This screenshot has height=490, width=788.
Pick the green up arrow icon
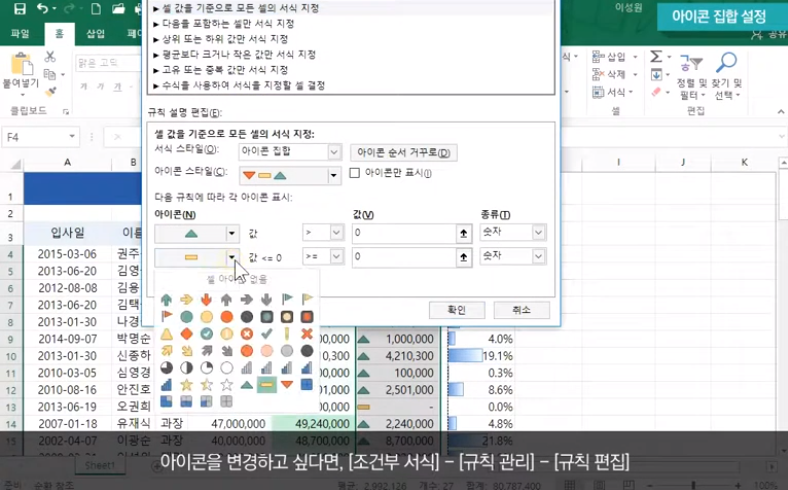[x=166, y=300]
